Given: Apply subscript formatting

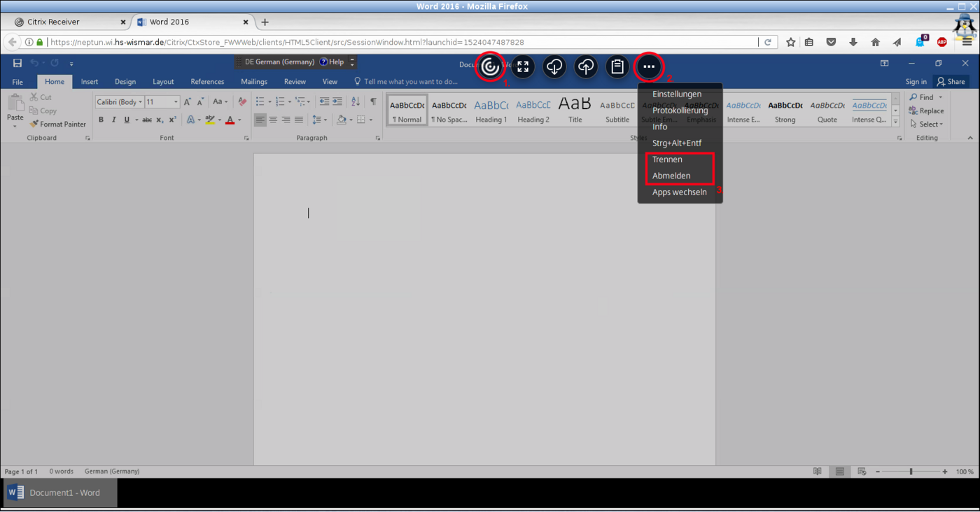Looking at the screenshot, I should point(160,120).
